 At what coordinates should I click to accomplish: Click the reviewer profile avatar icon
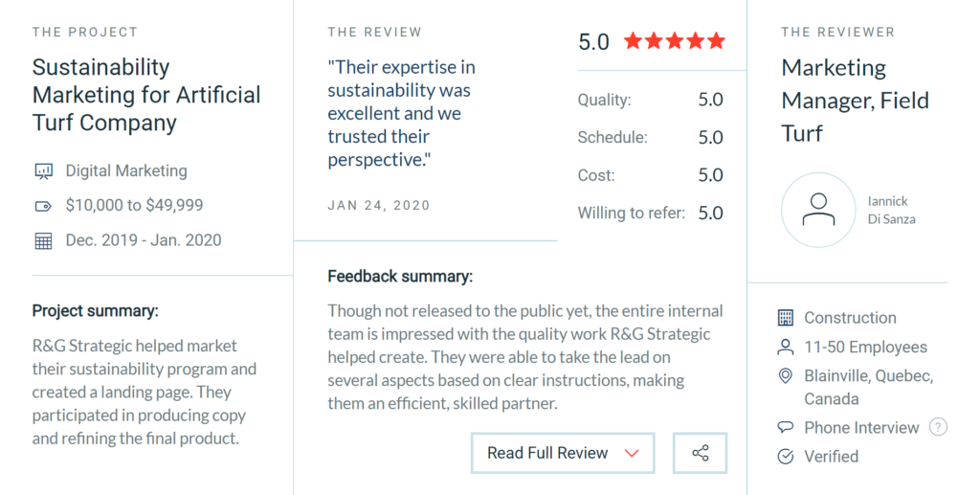[x=818, y=211]
